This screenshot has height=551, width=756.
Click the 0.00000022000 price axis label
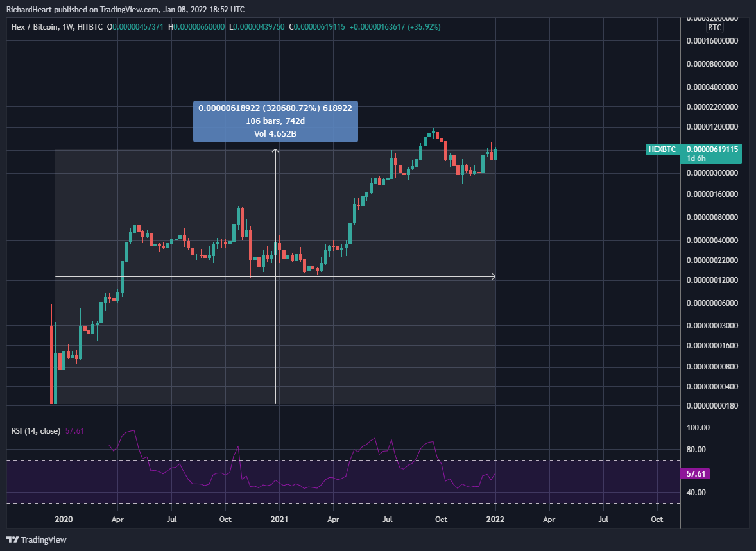coord(712,260)
